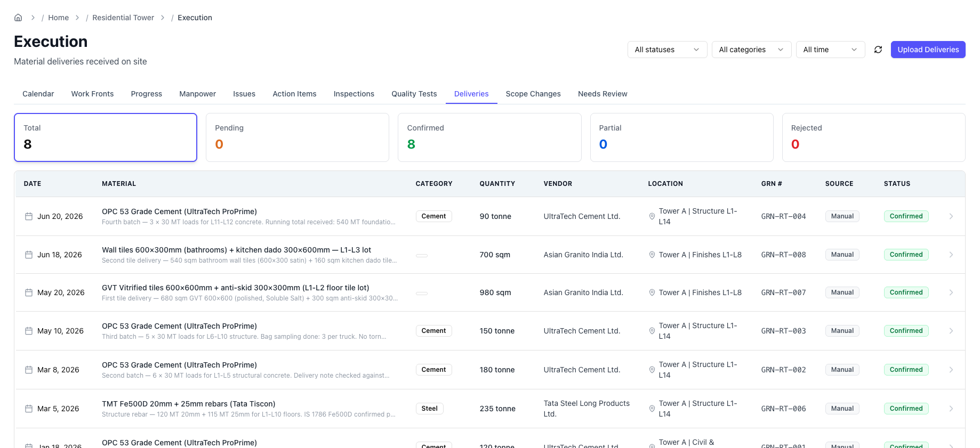Click location pin icon in GRN-RT-007 row

tap(652, 292)
